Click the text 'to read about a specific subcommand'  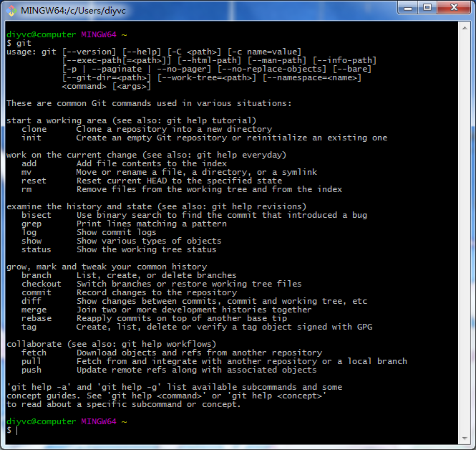pyautogui.click(x=94, y=405)
